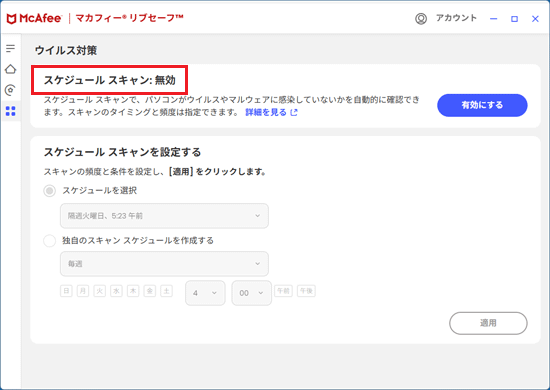The height and width of the screenshot is (390, 550).
Task: Click the 適用 button
Action: click(488, 323)
